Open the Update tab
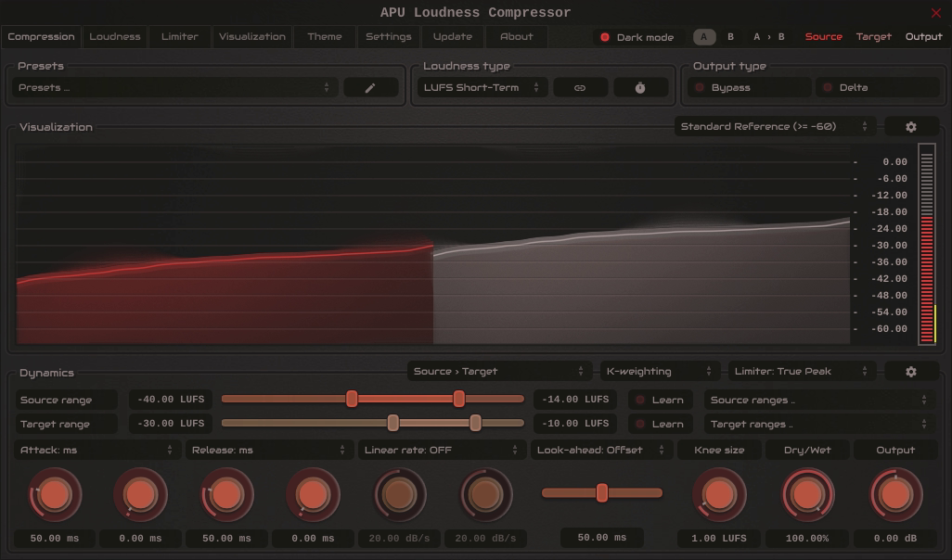 coord(452,37)
